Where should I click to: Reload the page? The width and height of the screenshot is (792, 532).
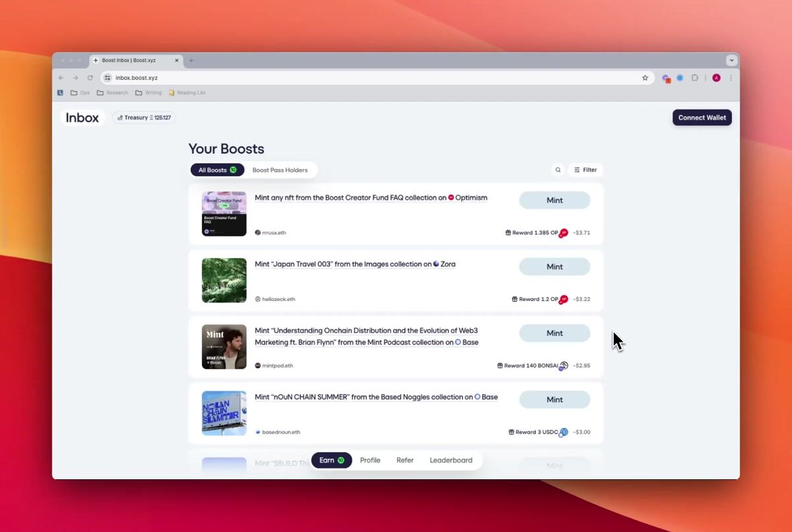(x=90, y=78)
